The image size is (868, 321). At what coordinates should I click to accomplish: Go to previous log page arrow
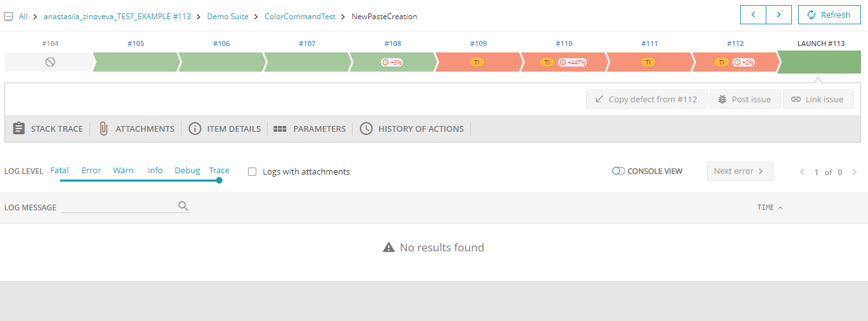[x=803, y=171]
